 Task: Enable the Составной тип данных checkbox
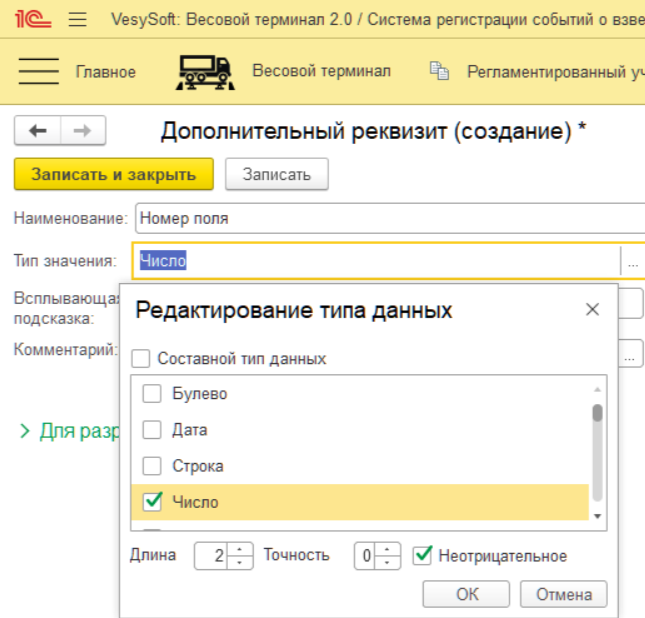(141, 358)
